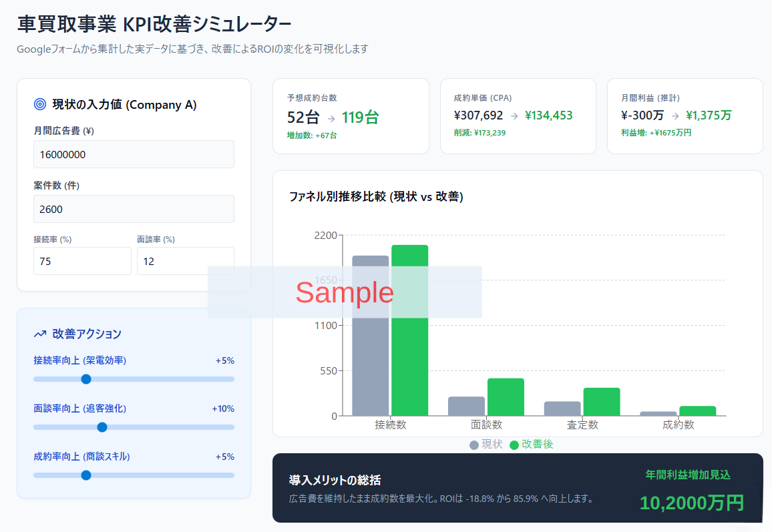Focus the 案件数 input field
Image resolution: width=772 pixels, height=532 pixels.
click(134, 209)
